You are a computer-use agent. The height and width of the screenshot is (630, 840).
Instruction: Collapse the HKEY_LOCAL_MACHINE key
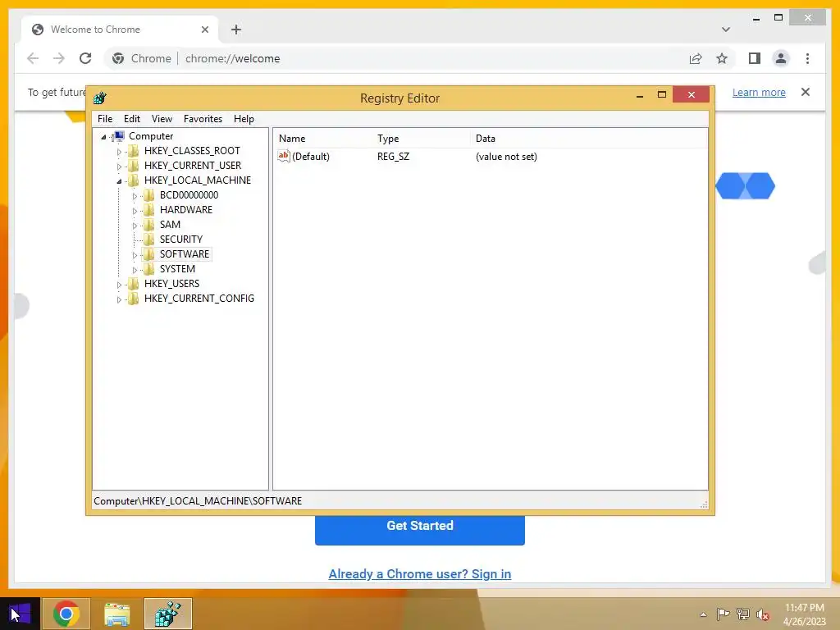click(119, 181)
